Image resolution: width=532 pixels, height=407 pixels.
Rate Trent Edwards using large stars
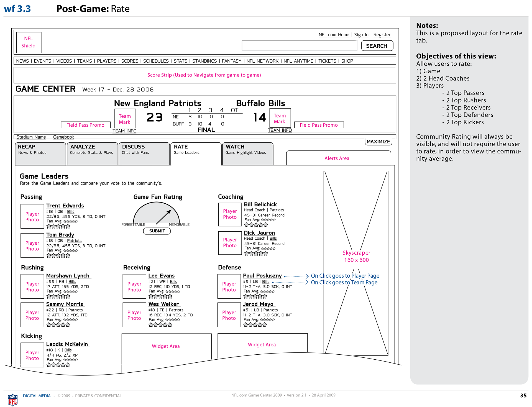(58, 226)
